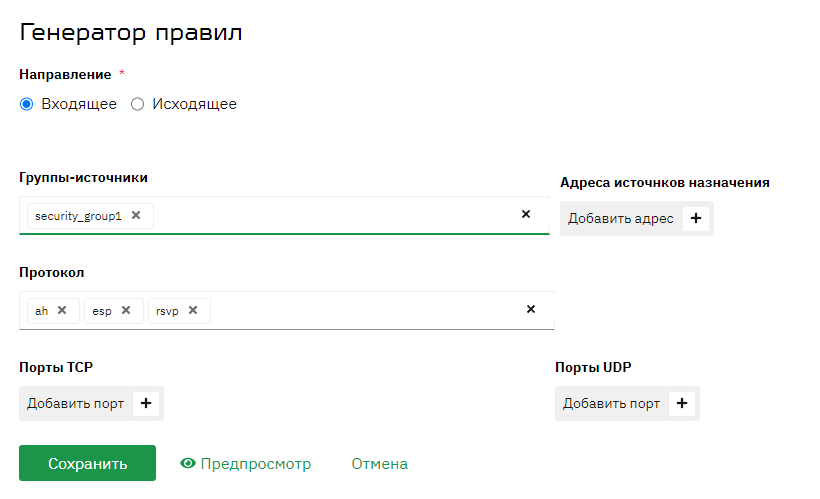Open the Группы-источники multiselect dropdown
Screen dimensions: 820x499
[x=335, y=216]
